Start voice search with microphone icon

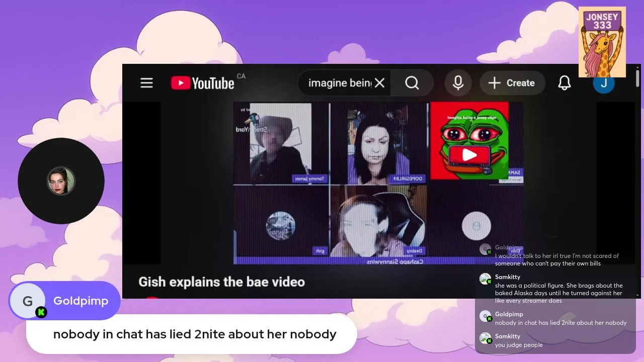[458, 83]
